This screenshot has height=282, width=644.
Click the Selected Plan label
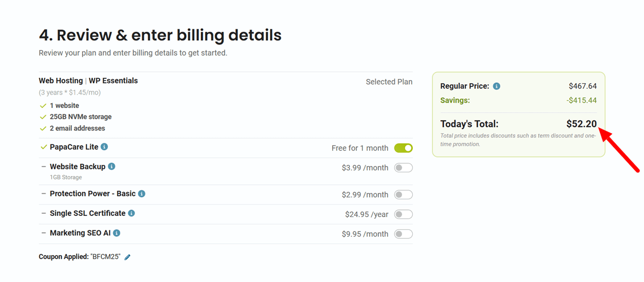coord(389,82)
